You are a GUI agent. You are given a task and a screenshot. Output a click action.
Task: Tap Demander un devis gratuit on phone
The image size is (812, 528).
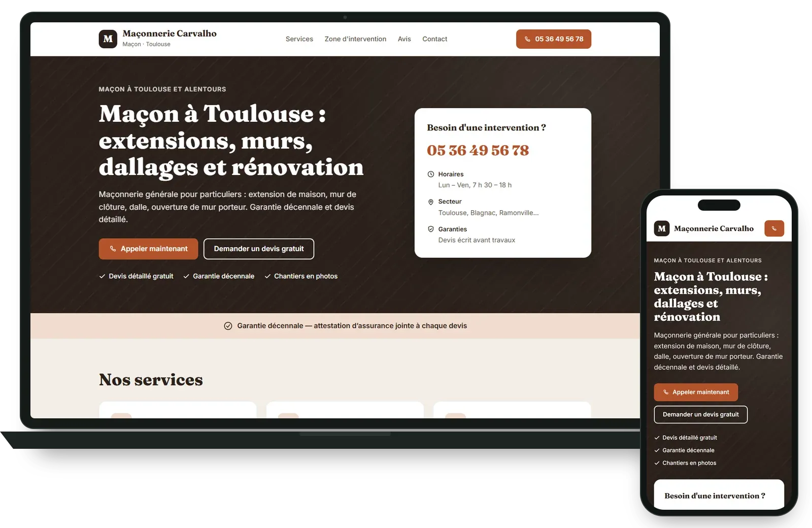[701, 414]
